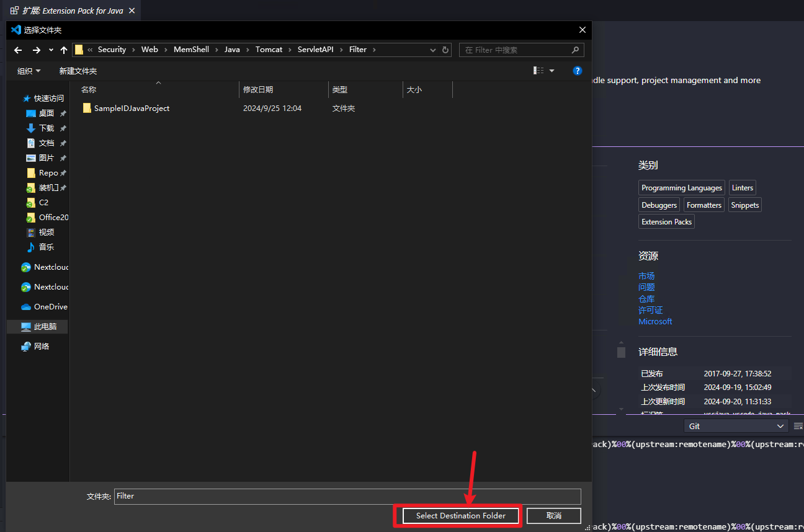Screen dimensions: 804x532
Task: Go up one folder level arrow
Action: 64,50
